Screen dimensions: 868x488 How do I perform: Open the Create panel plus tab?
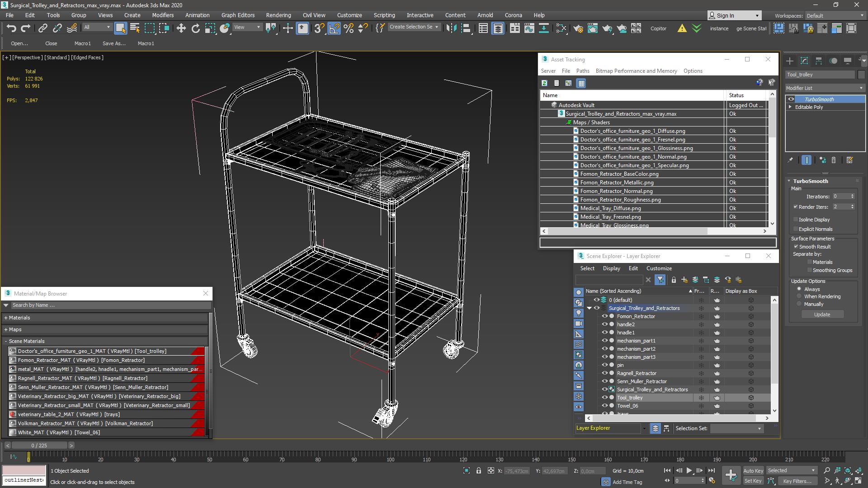pyautogui.click(x=790, y=61)
